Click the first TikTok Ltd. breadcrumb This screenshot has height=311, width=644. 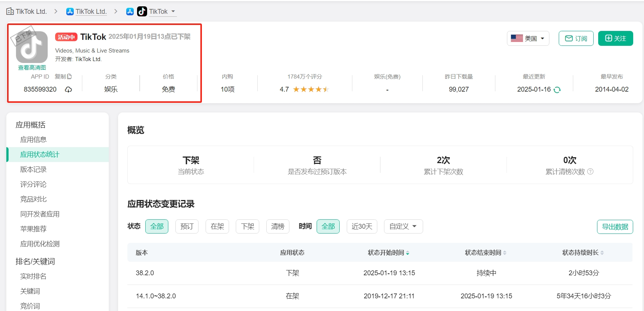coord(31,12)
